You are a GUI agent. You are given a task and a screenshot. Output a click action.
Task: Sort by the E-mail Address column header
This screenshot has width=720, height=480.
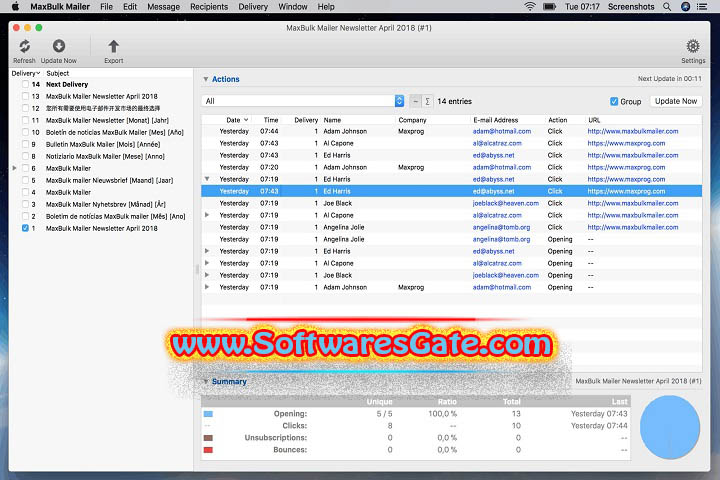pos(495,120)
